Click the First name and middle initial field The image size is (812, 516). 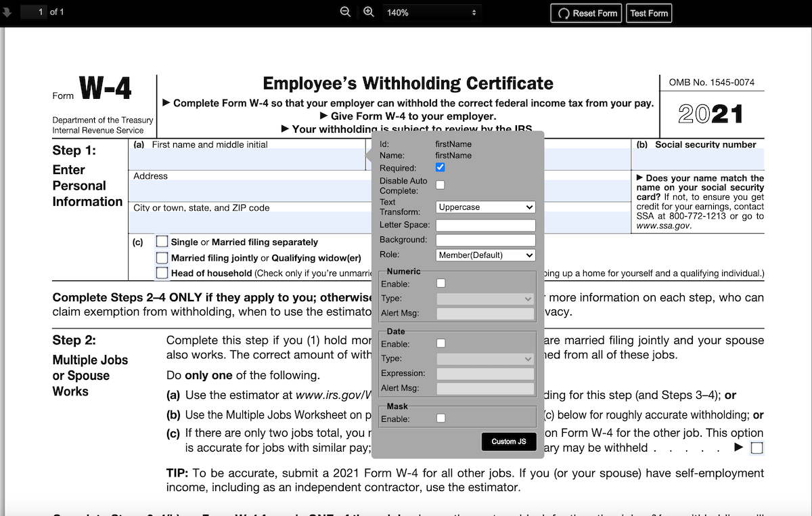pyautogui.click(x=247, y=159)
